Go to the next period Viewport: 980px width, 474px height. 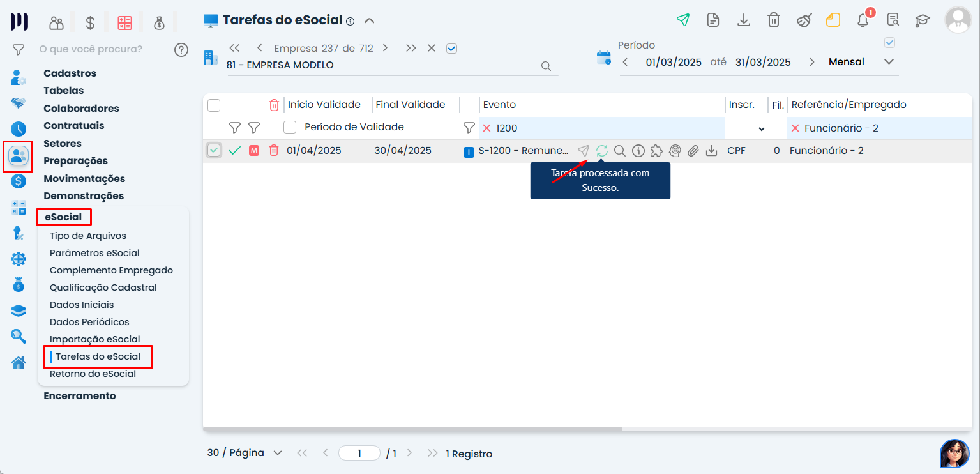coord(812,62)
